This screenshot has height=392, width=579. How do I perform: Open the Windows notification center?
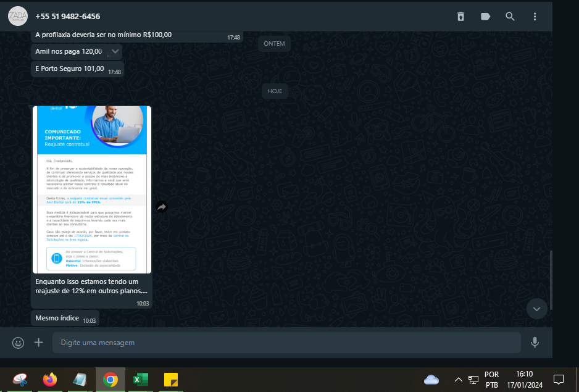pos(558,379)
